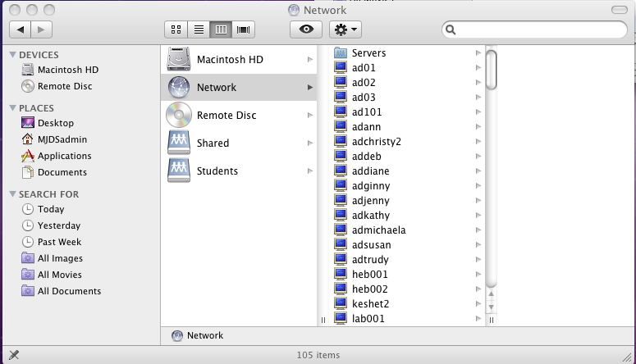The image size is (636, 364).
Task: Open the All Documents smart folder
Action: click(x=62, y=291)
